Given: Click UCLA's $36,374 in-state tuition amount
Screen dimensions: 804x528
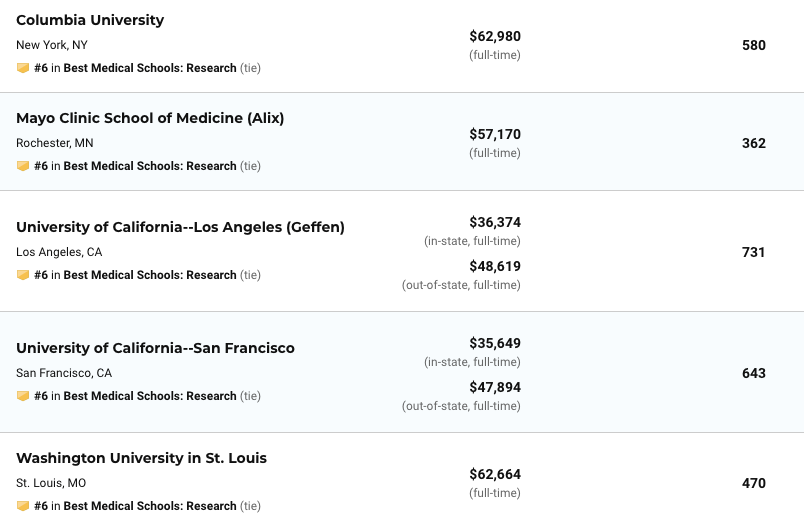Looking at the screenshot, I should click(x=495, y=222).
